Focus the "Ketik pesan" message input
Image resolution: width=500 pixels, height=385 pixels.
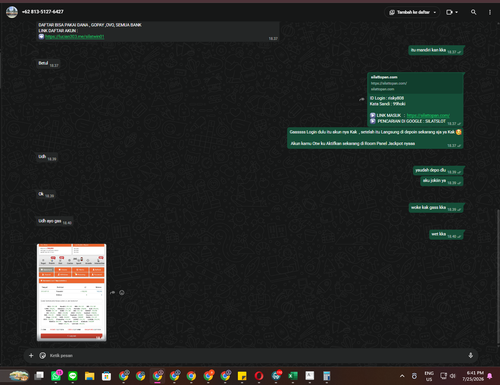(257, 355)
